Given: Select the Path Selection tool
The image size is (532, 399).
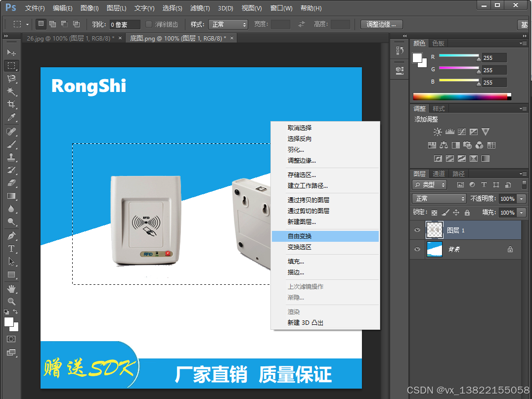Looking at the screenshot, I should (11, 261).
